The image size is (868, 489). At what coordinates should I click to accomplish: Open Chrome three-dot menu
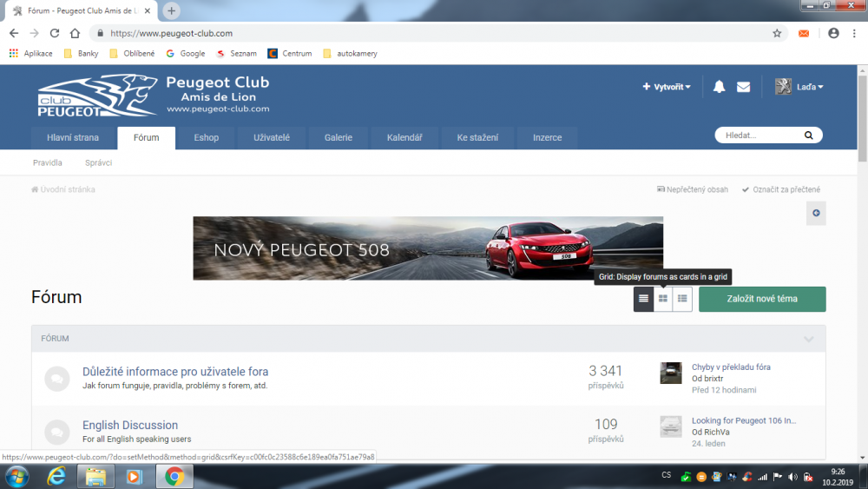[x=854, y=33]
